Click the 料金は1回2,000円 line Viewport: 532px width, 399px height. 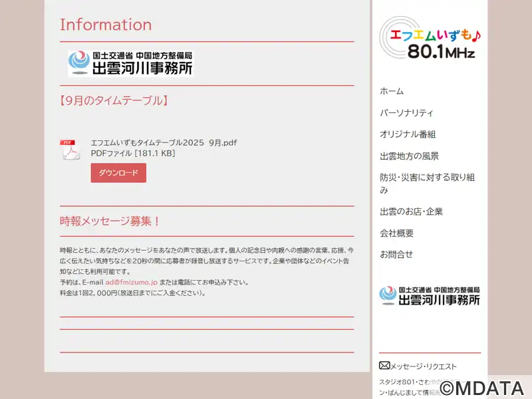[x=133, y=293]
